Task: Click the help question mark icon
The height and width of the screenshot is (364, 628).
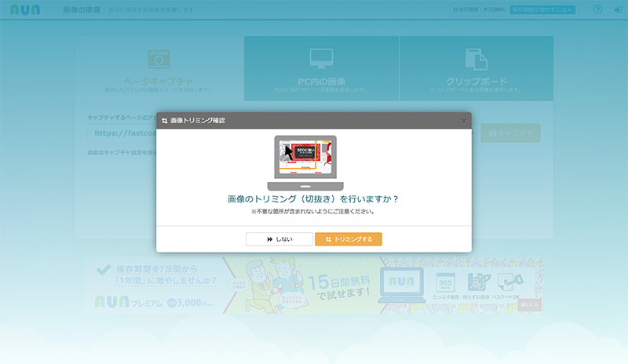Action: pos(597,10)
